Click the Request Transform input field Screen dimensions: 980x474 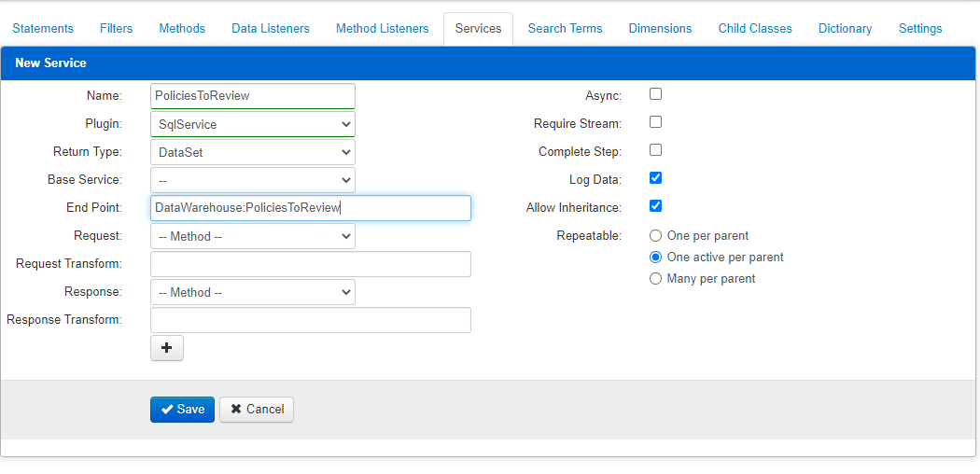tap(311, 263)
